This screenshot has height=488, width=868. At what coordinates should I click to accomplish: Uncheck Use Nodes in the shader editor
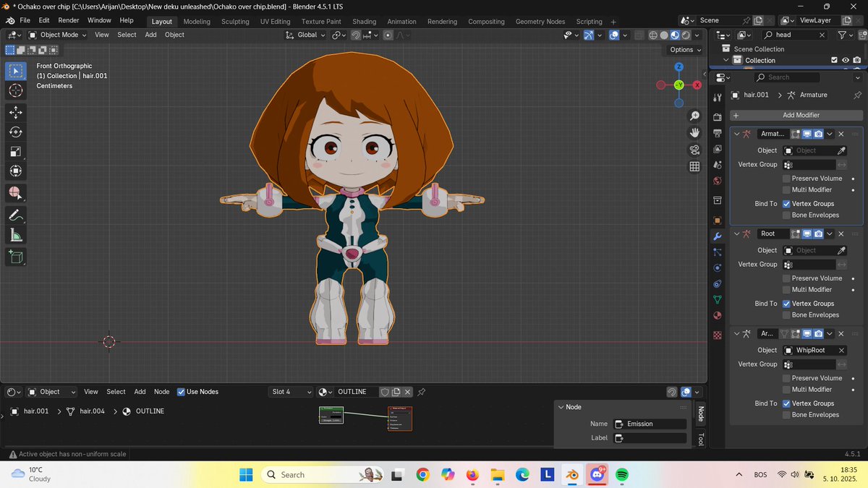(181, 392)
